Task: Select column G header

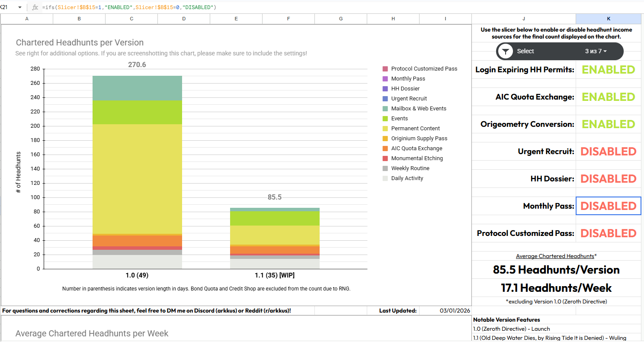Action: coord(341,19)
